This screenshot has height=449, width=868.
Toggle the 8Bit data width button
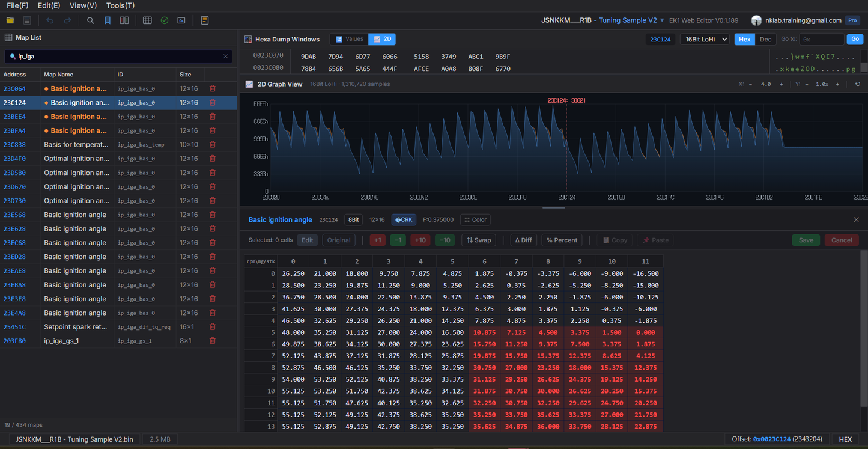coord(354,220)
